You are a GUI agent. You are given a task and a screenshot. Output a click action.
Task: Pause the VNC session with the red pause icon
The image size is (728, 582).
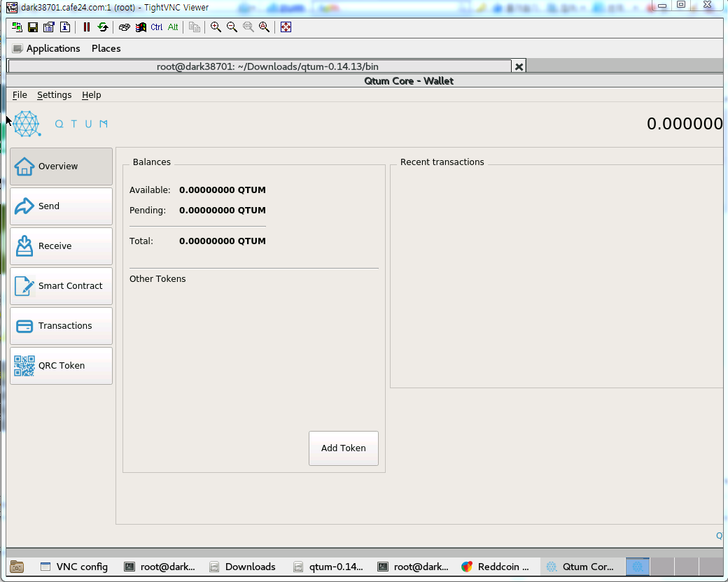pos(86,27)
